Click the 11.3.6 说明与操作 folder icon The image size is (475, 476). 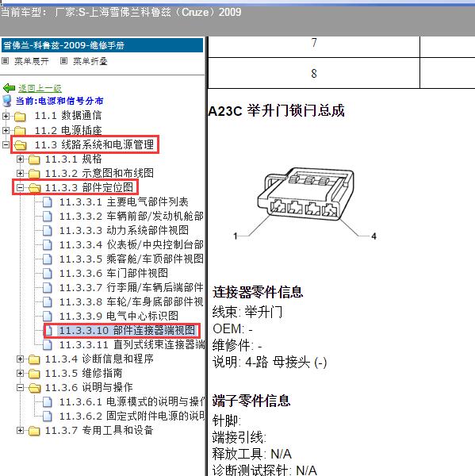click(x=35, y=388)
